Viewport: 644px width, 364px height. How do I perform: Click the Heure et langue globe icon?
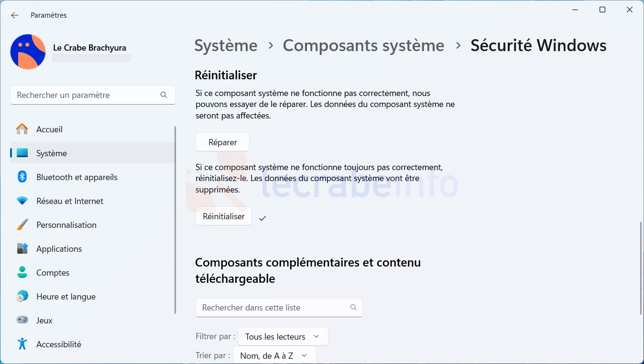click(22, 296)
